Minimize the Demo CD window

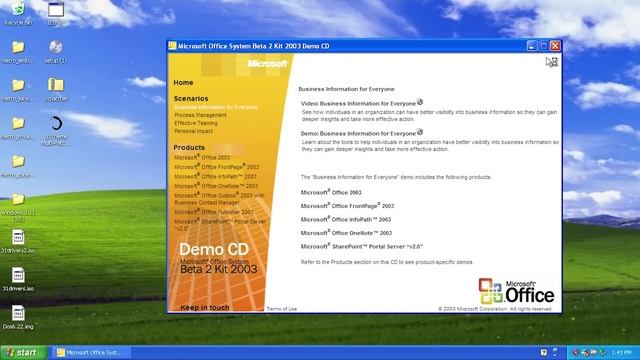tap(531, 46)
